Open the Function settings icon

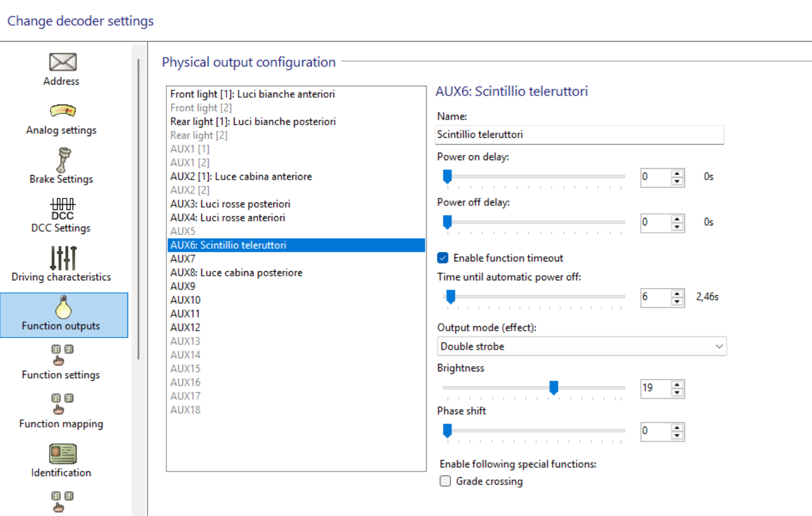(x=62, y=355)
